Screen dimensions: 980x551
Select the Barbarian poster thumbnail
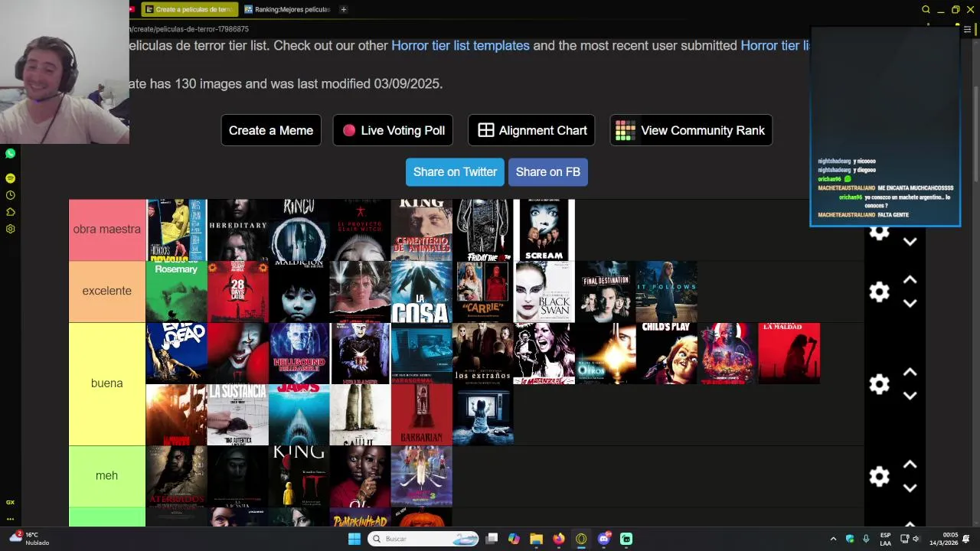(422, 415)
